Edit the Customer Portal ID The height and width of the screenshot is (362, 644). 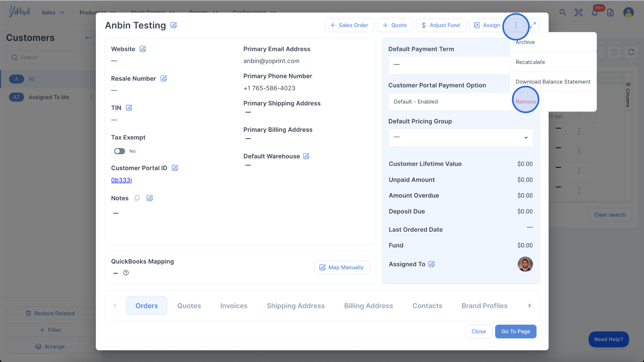coord(175,168)
